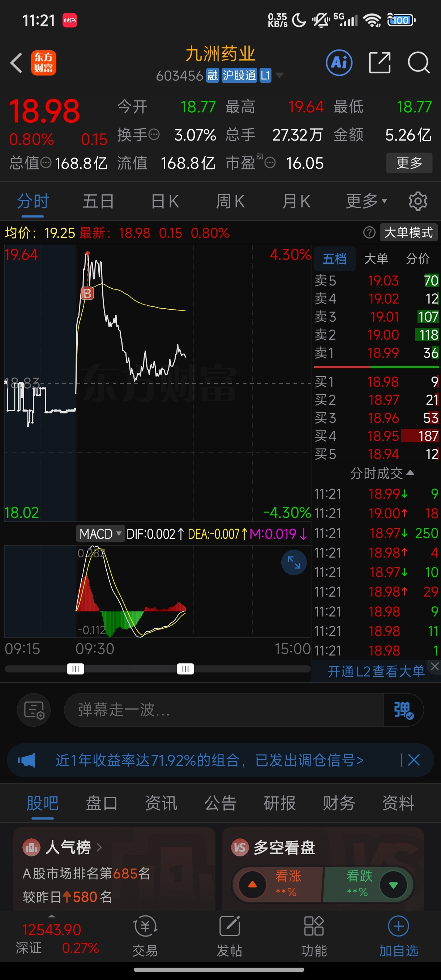
Task: Tap the 总值 info icon
Action: coord(46,163)
